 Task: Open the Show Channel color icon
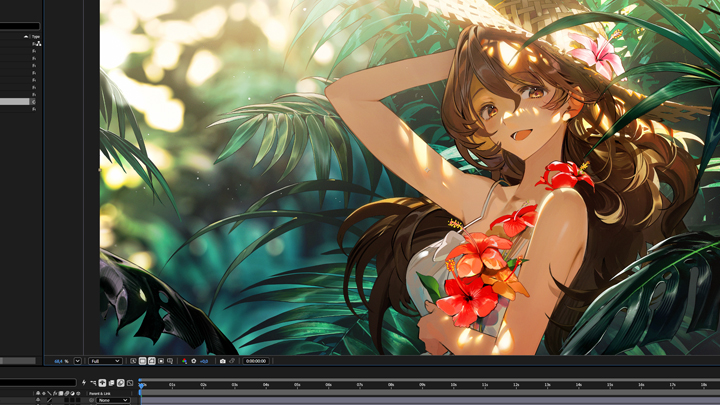pos(184,361)
